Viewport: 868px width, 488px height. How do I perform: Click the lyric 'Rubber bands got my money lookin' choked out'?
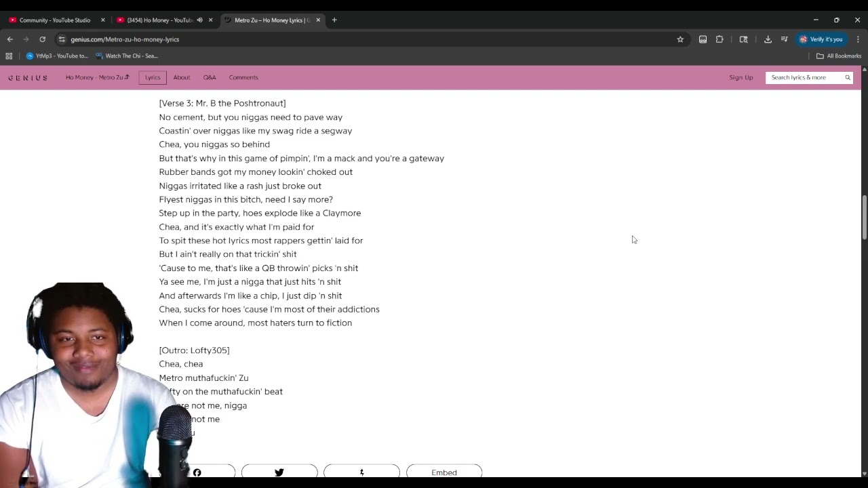[x=256, y=172]
